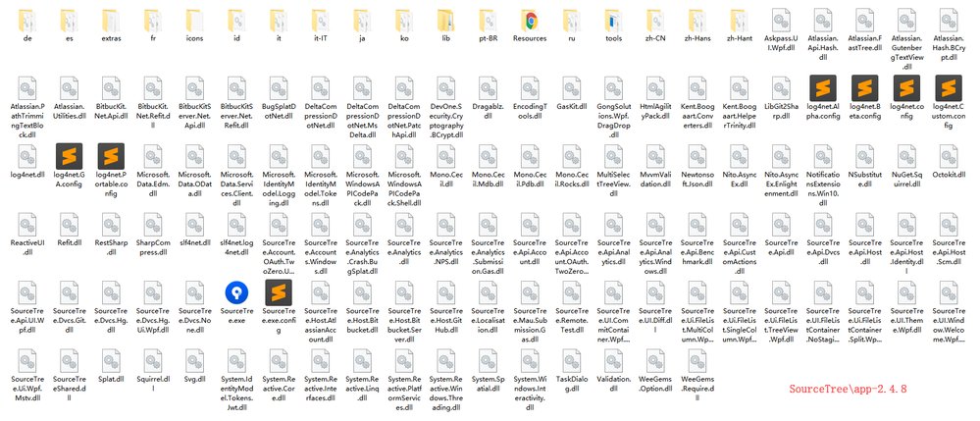Select the Squirrel.dll file icon
Viewport: 980px width, 421px height.
(x=153, y=361)
